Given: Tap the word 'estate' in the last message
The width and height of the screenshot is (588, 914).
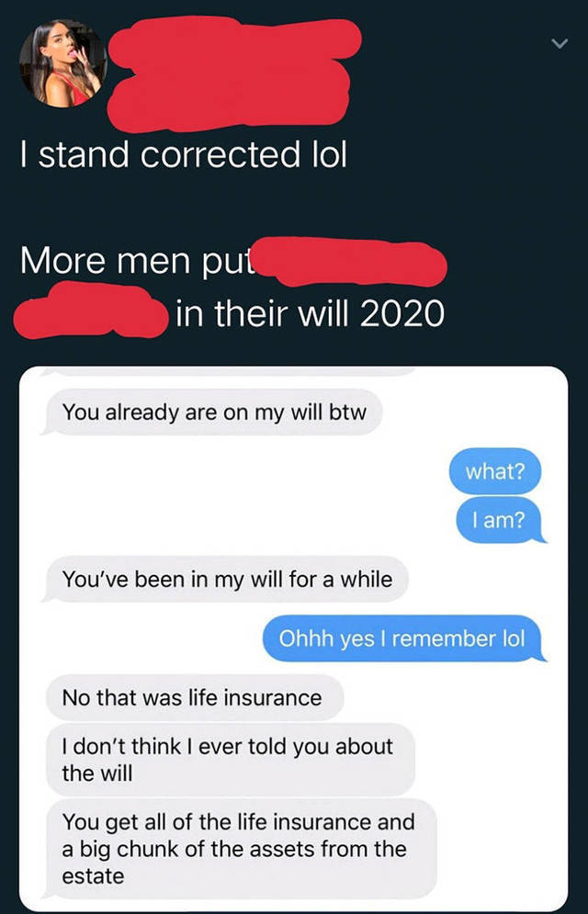Looking at the screenshot, I should pos(93,876).
